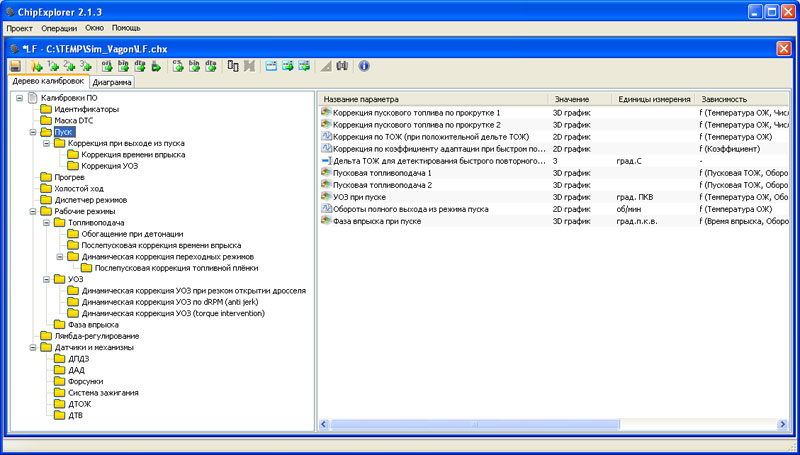Select 'Лямбда-регулирование' folder in tree

tap(96, 336)
